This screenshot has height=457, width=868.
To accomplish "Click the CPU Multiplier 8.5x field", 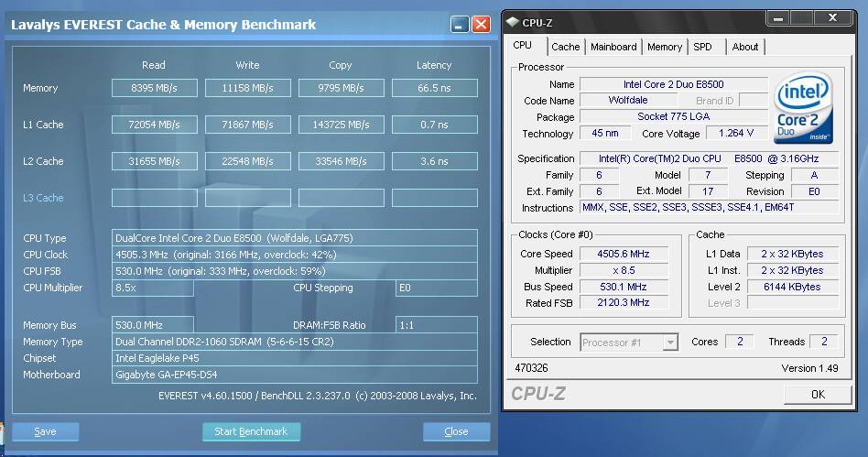I will click(x=153, y=288).
